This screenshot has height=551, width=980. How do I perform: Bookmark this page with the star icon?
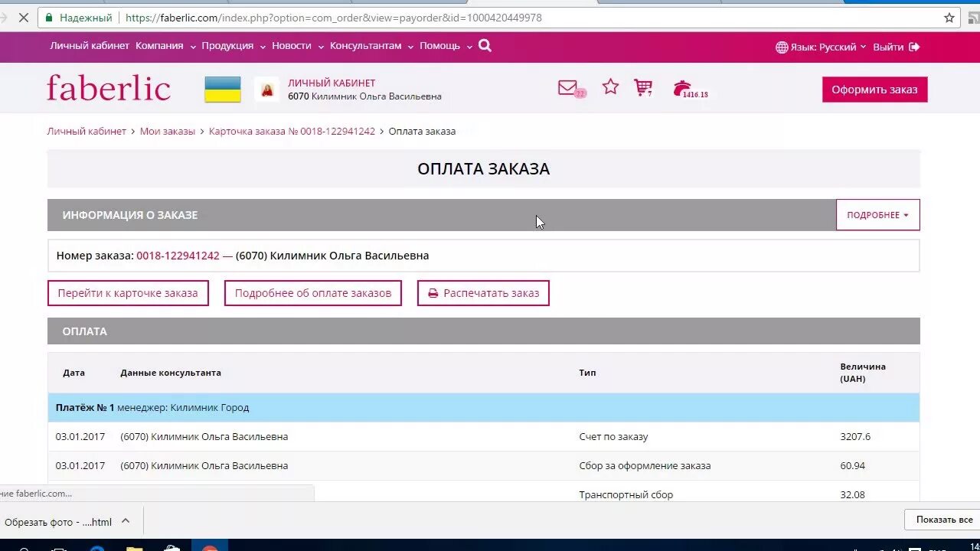click(949, 18)
